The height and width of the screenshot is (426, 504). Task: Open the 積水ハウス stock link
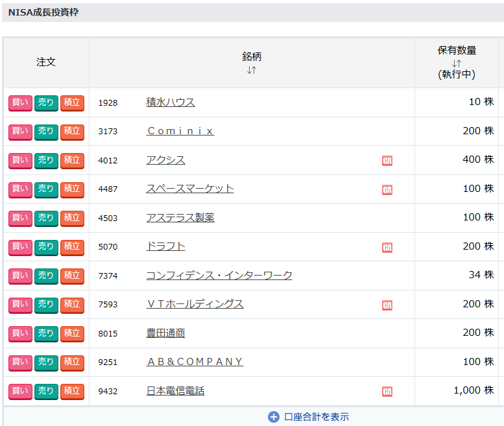coord(171,102)
